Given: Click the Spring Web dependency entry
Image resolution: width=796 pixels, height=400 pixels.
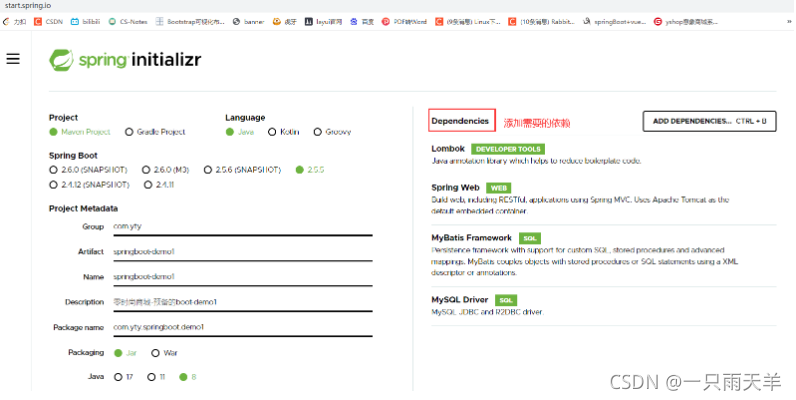Looking at the screenshot, I should click(x=604, y=199).
